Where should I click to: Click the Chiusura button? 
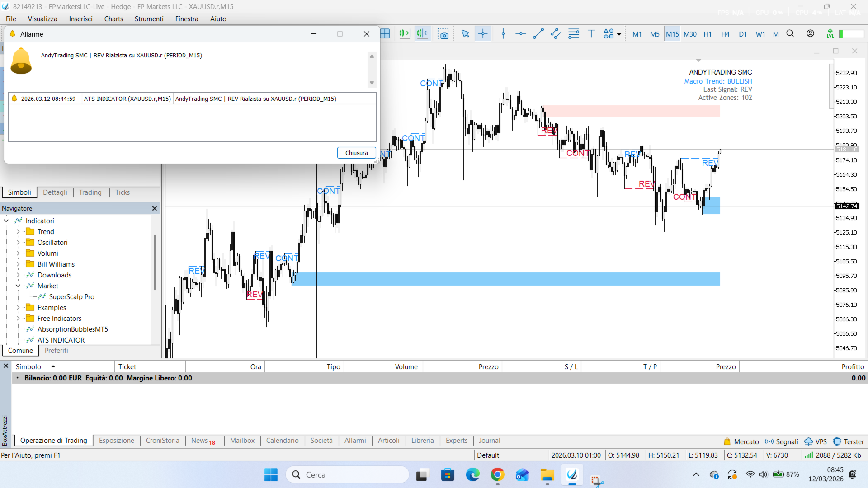pyautogui.click(x=356, y=153)
